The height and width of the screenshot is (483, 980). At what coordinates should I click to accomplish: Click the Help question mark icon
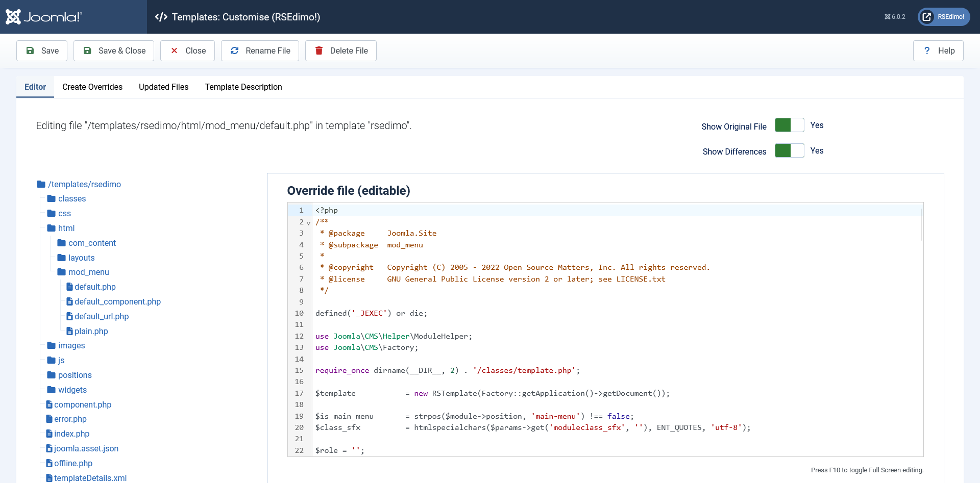pos(927,50)
